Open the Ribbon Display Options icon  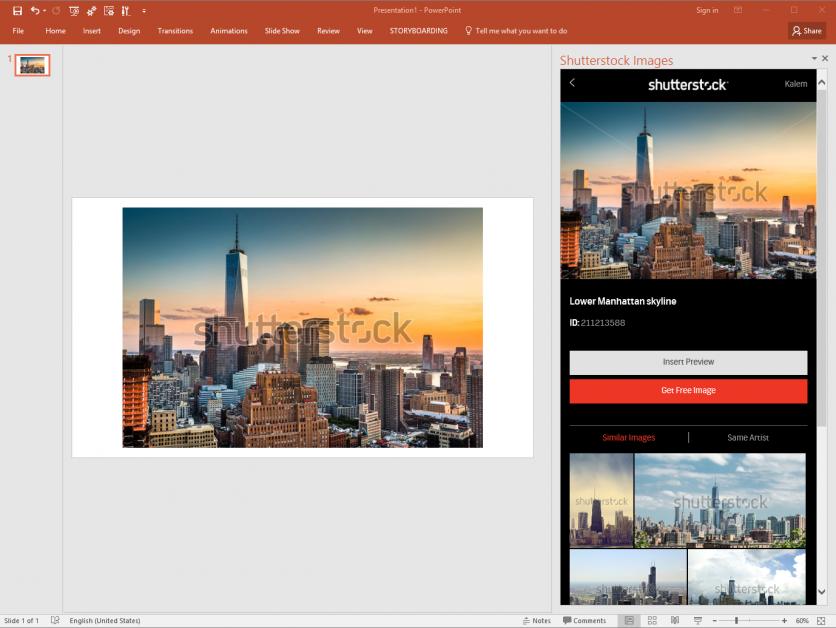[x=738, y=10]
